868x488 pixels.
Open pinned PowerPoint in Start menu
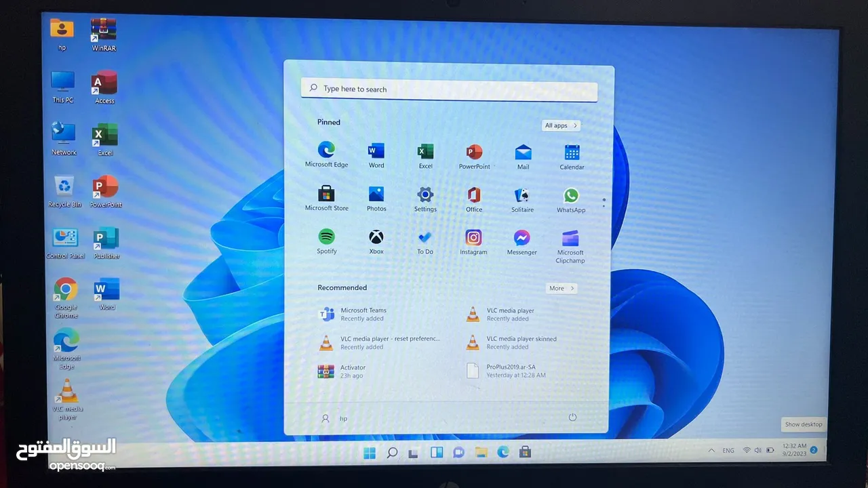coord(474,157)
